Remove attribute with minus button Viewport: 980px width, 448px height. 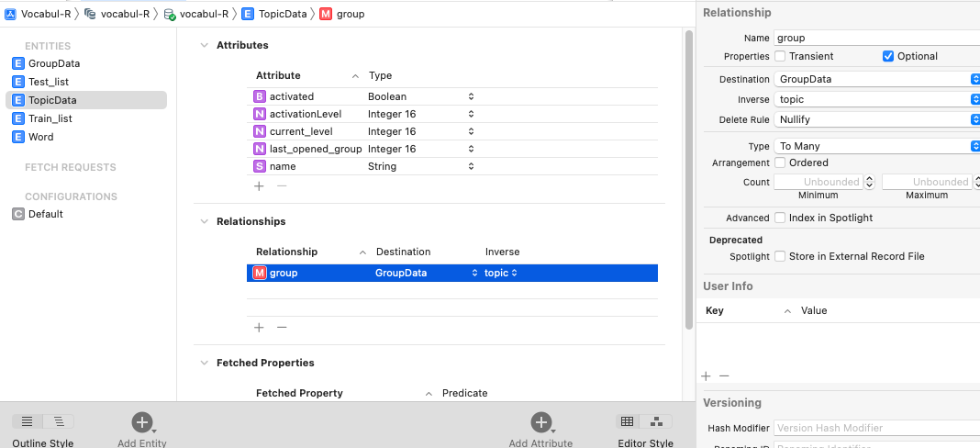(x=282, y=185)
